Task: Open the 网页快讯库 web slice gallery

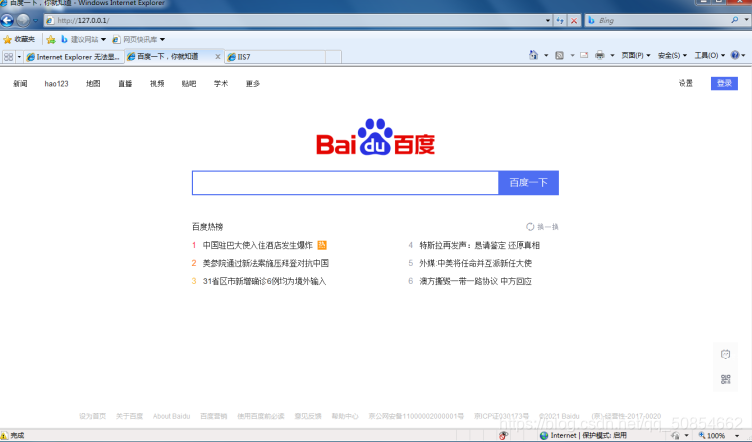Action: click(x=139, y=39)
